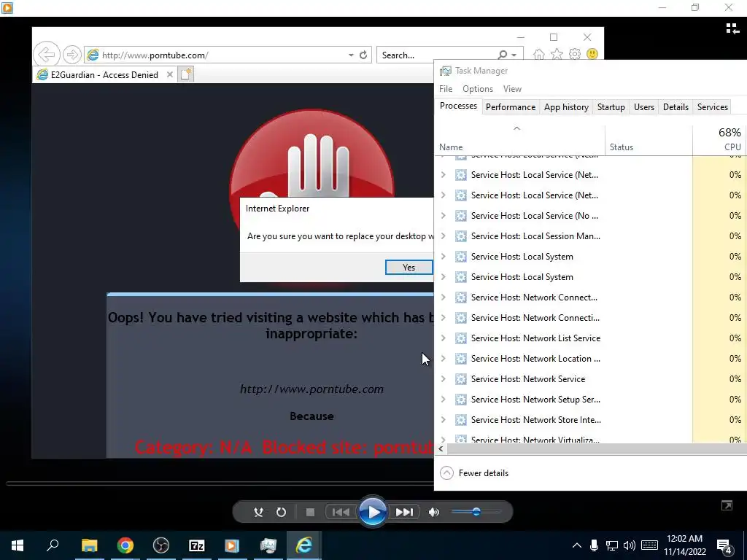
Task: Open Task Manager File menu
Action: 446,89
